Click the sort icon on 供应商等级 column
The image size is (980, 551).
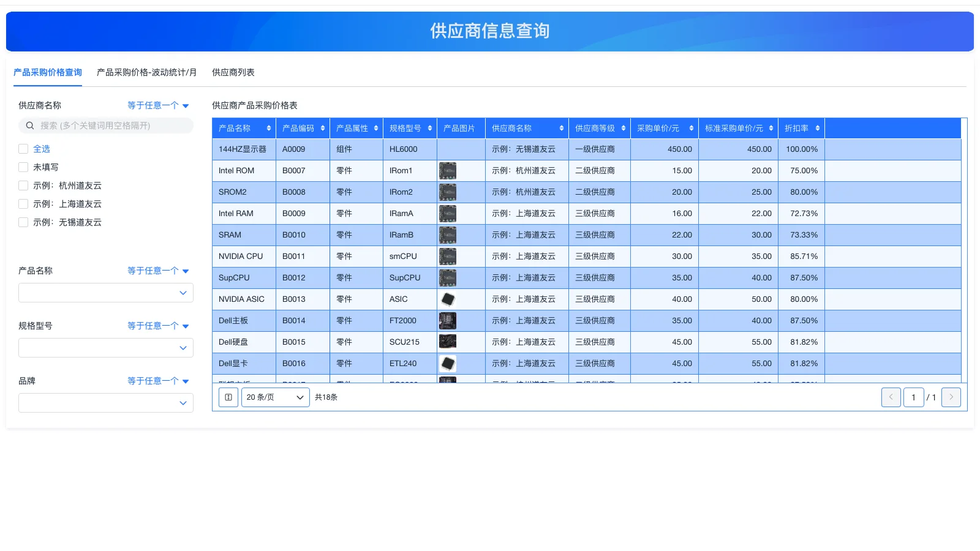624,128
